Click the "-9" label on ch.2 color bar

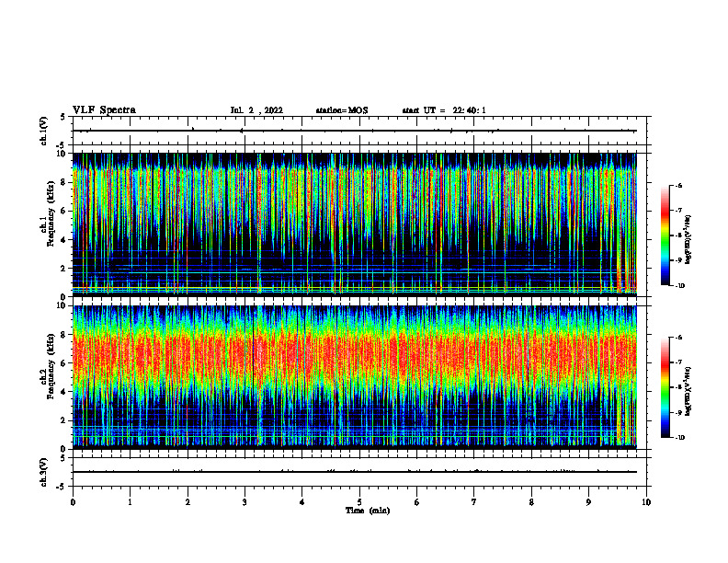pyautogui.click(x=678, y=413)
